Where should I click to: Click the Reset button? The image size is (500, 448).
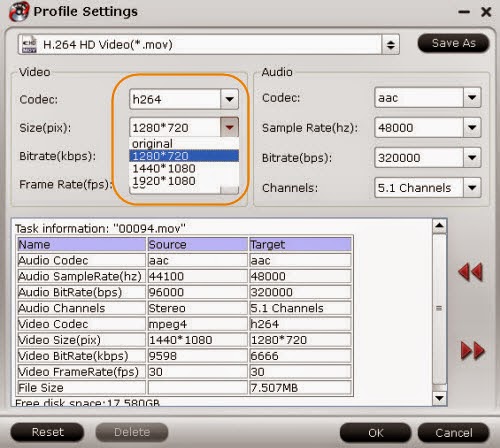click(x=47, y=432)
